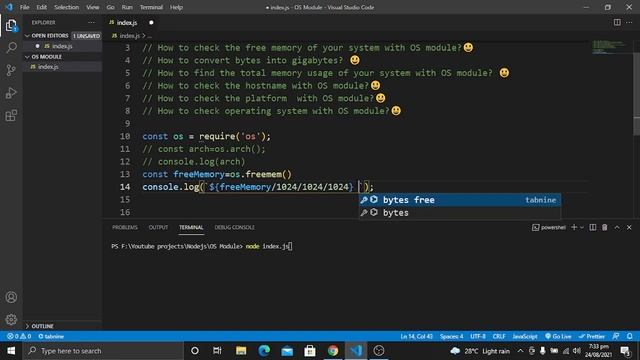Split the editor right
640x360 pixels.
coord(617,22)
